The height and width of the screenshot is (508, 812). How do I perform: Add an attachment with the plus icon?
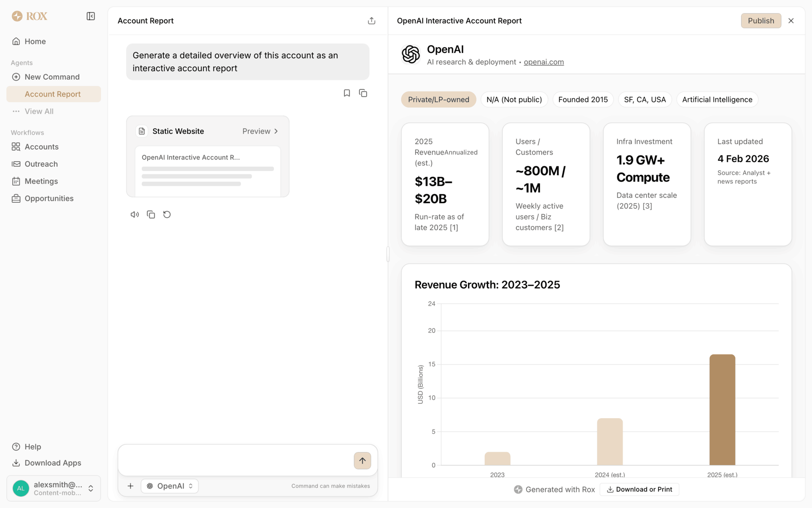[x=131, y=486]
